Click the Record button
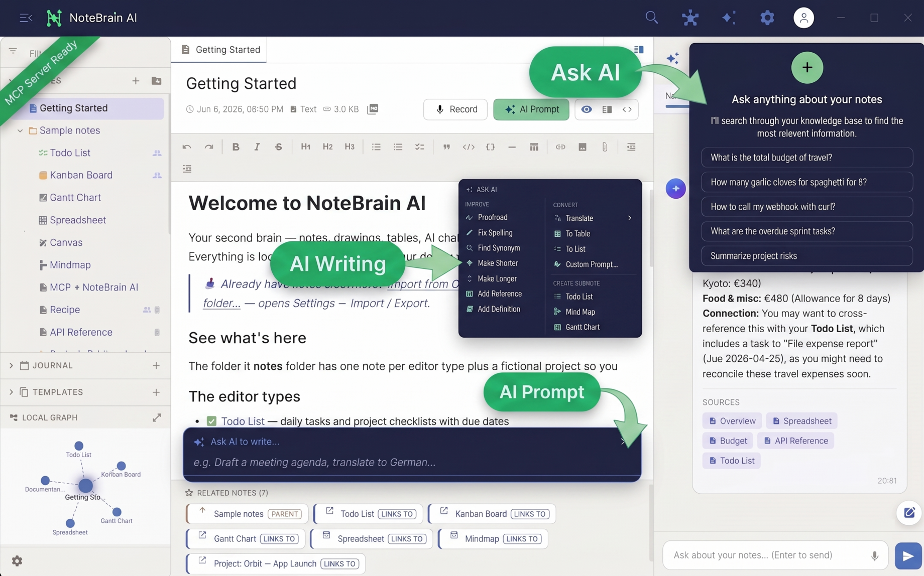The image size is (924, 576). pyautogui.click(x=455, y=109)
